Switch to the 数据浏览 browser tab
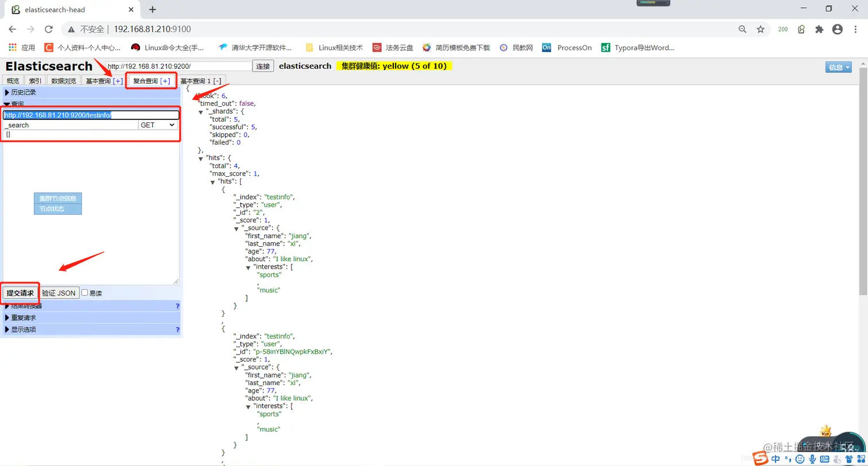 (63, 81)
